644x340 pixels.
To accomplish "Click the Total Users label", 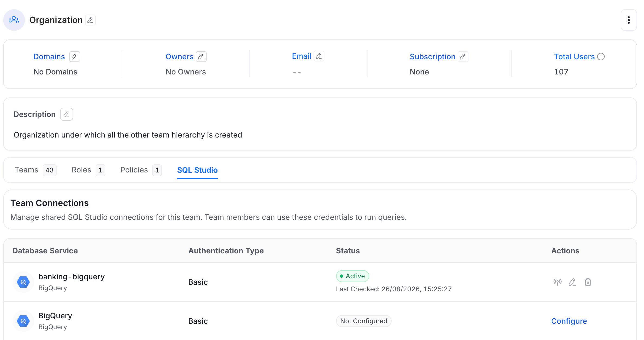I will (574, 57).
